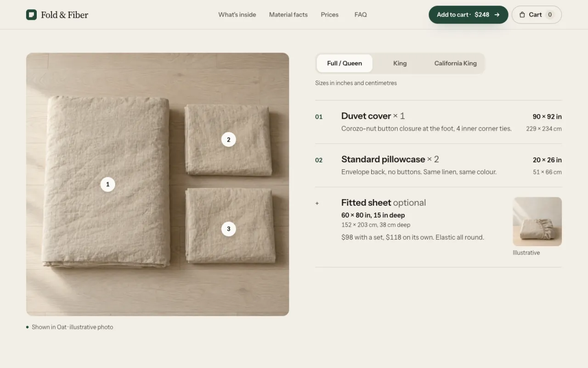Click Add to cart $248 button
This screenshot has width=588, height=368.
468,15
